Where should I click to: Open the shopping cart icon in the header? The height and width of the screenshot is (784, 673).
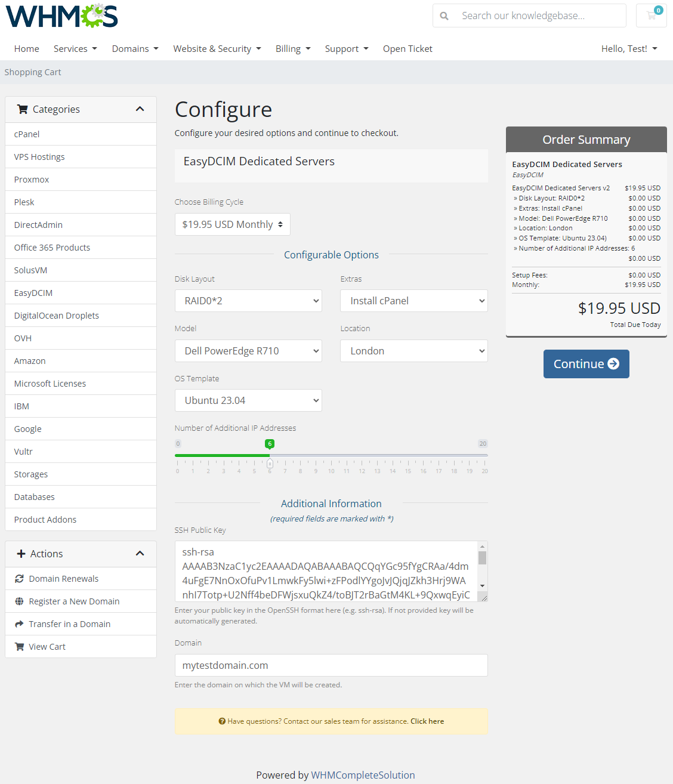[651, 16]
